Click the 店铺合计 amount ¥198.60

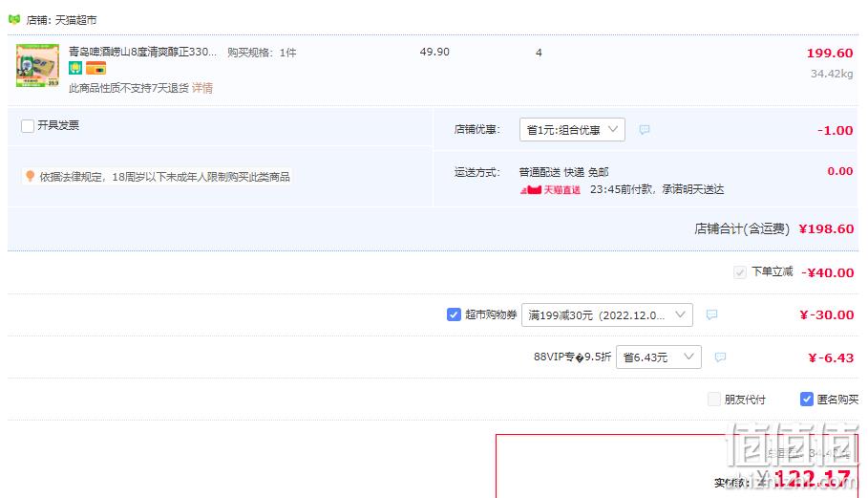(x=826, y=228)
